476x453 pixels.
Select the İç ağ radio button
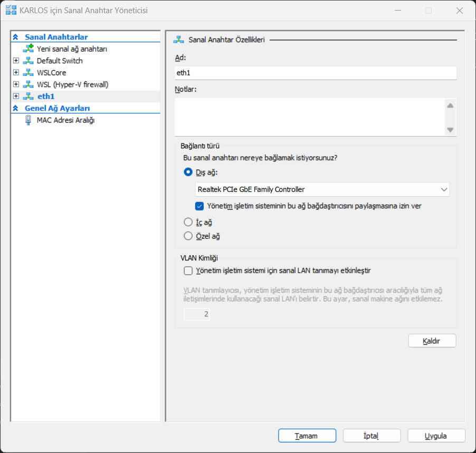pyautogui.click(x=188, y=223)
